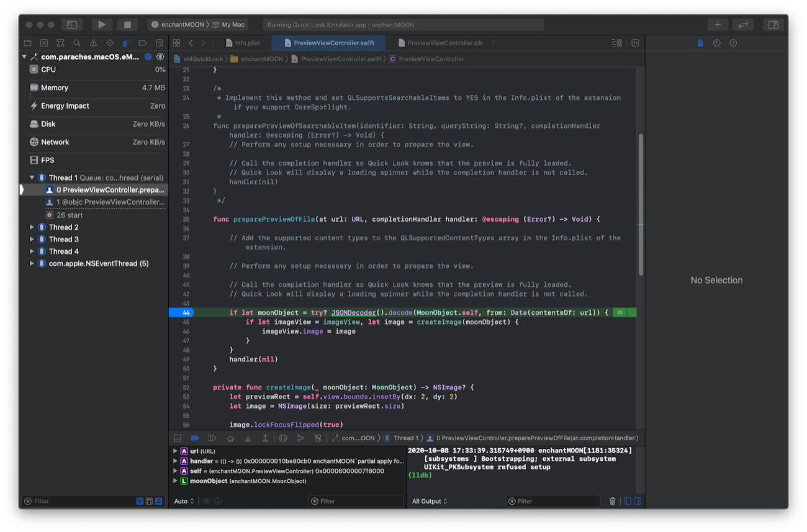Expand the self variable
Screen dimensions: 807x532
pos(176,471)
